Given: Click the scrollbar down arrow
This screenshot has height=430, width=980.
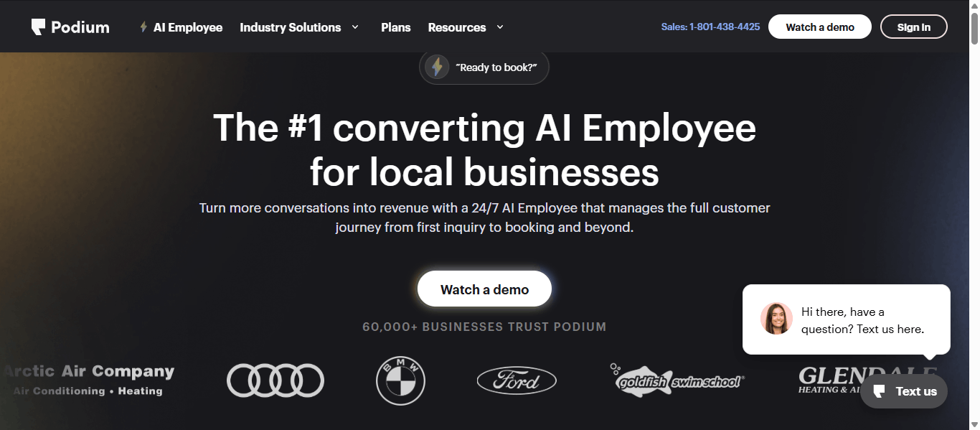Looking at the screenshot, I should [x=974, y=424].
